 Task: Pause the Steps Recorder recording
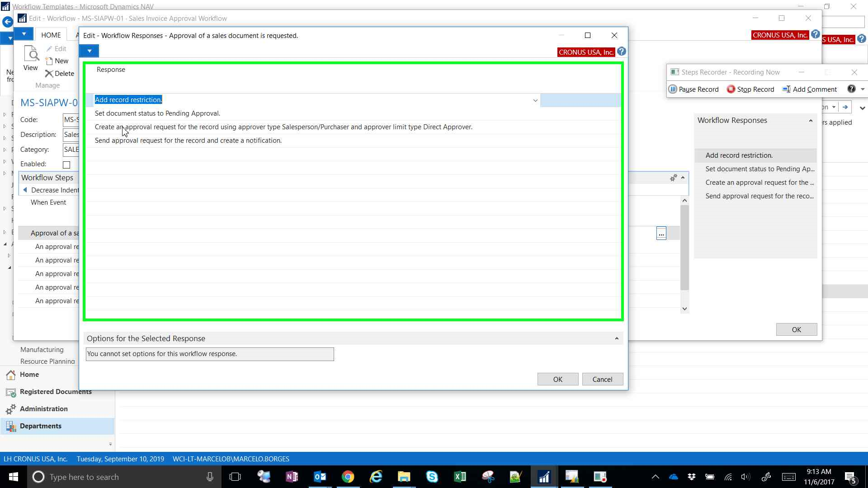pos(694,89)
